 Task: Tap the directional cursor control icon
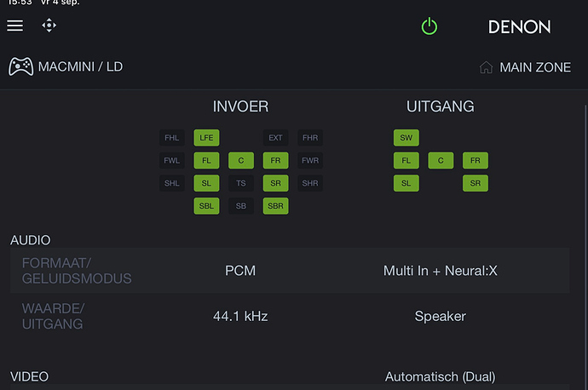[x=49, y=26]
